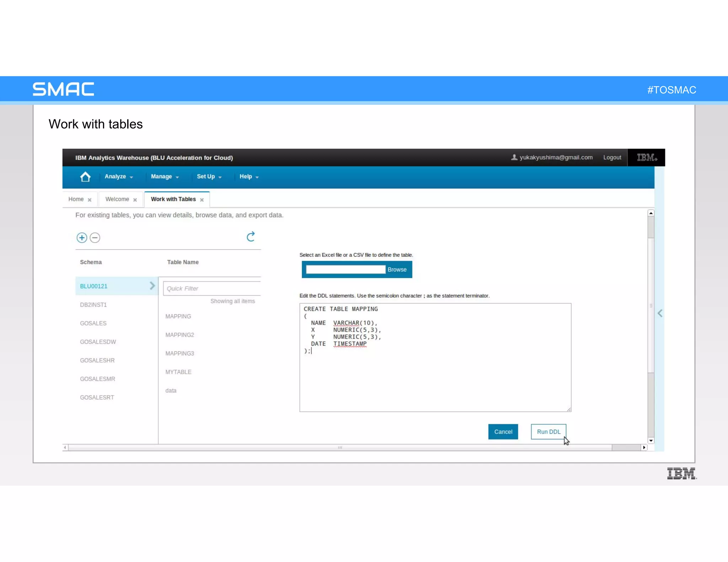The image size is (728, 562).
Task: Open the Analyze dropdown menu
Action: 118,177
